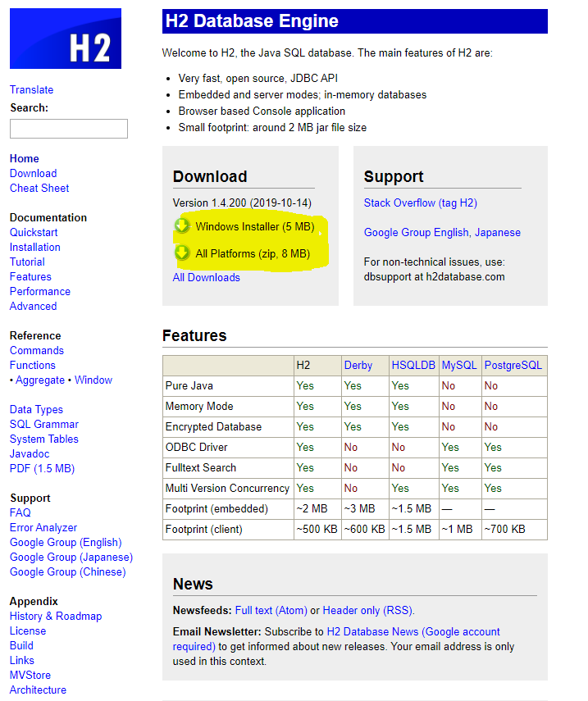The width and height of the screenshot is (588, 701).
Task: Click the MySQL column header link
Action: [x=459, y=365]
